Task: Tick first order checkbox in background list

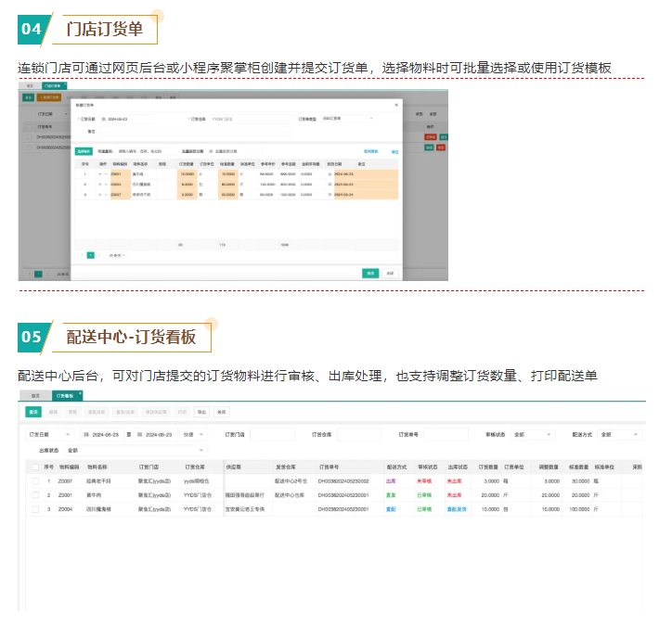Action: [29, 137]
